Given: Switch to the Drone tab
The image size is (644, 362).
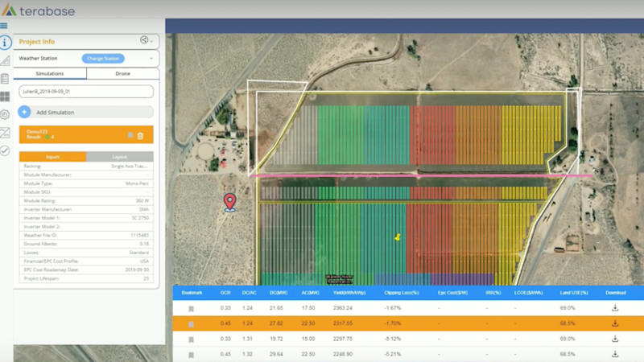Looking at the screenshot, I should tap(123, 73).
